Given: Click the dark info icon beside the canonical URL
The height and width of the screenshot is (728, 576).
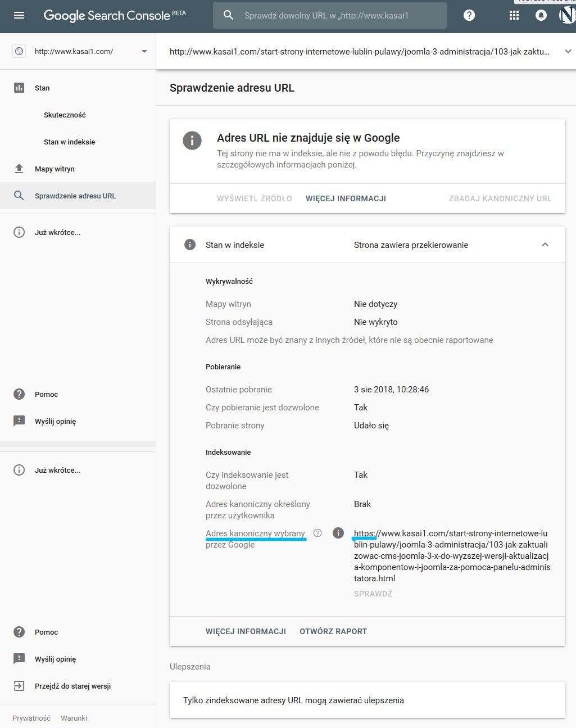Looking at the screenshot, I should pyautogui.click(x=338, y=533).
